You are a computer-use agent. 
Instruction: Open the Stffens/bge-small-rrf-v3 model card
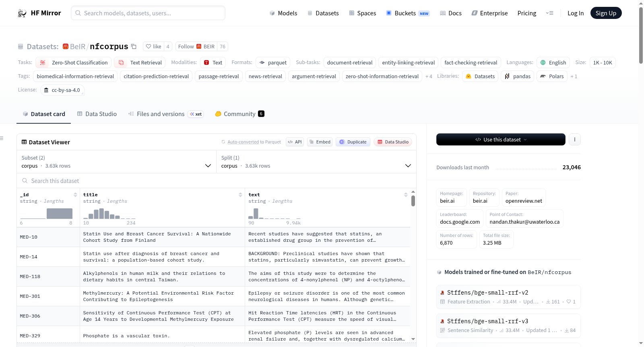pos(508,325)
